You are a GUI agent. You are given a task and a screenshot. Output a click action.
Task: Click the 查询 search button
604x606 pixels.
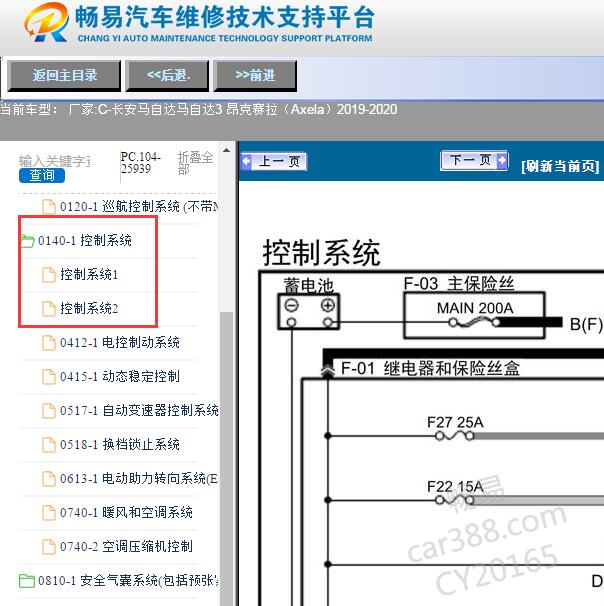(42, 175)
